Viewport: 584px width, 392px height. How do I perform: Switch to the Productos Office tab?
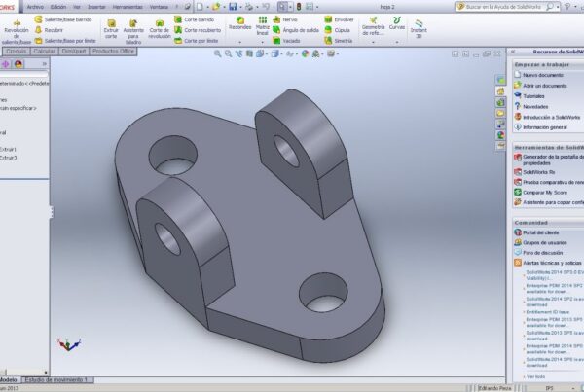(x=112, y=51)
